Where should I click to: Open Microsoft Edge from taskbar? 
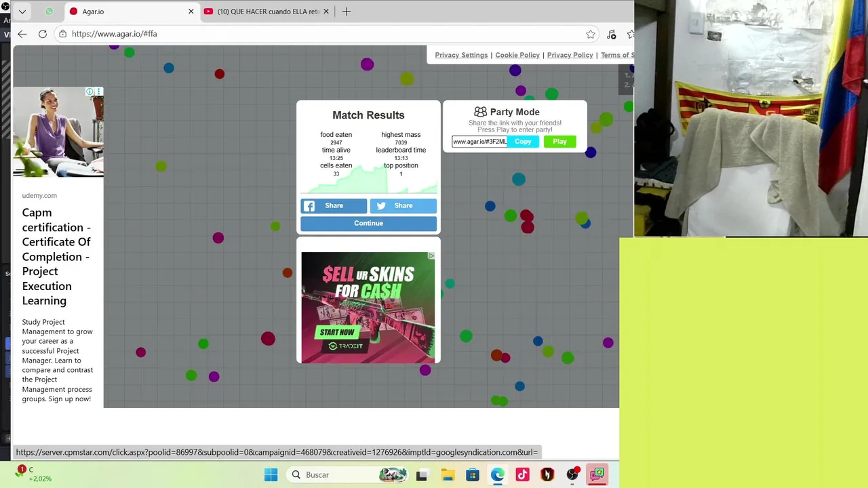coord(498,475)
